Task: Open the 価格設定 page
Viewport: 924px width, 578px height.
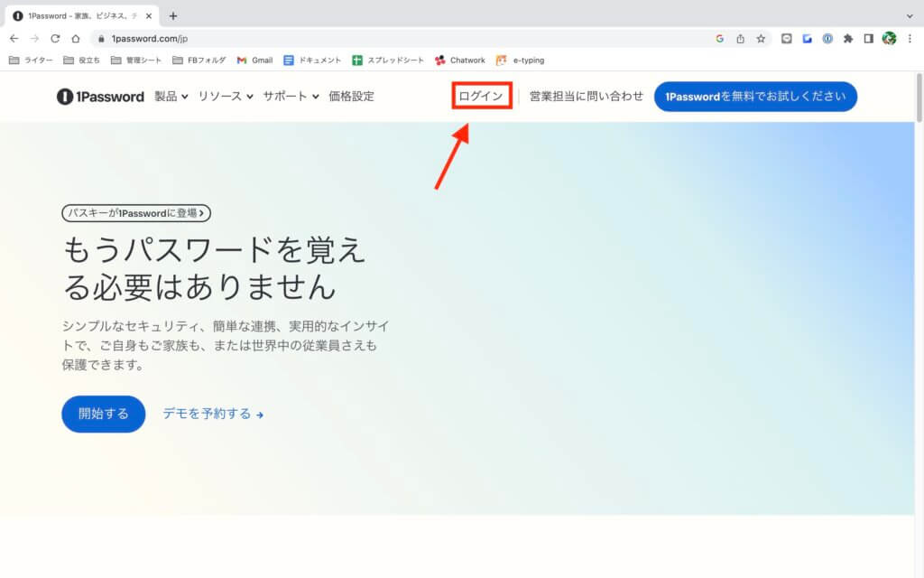Action: [x=351, y=96]
